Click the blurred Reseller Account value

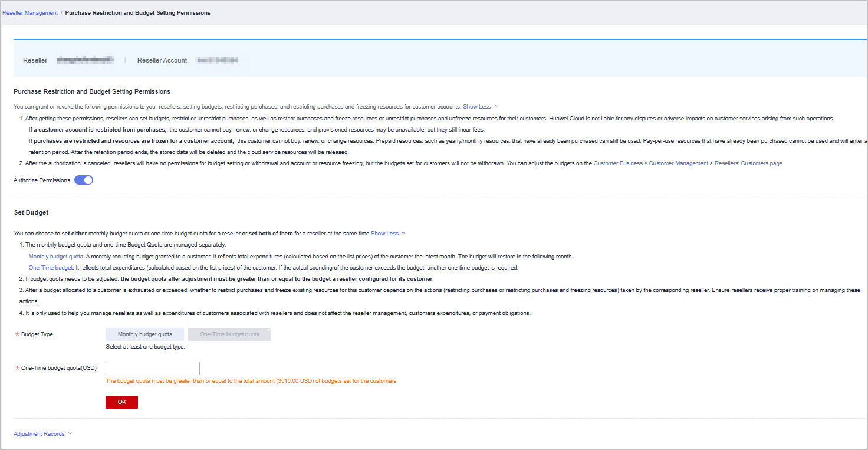(217, 60)
